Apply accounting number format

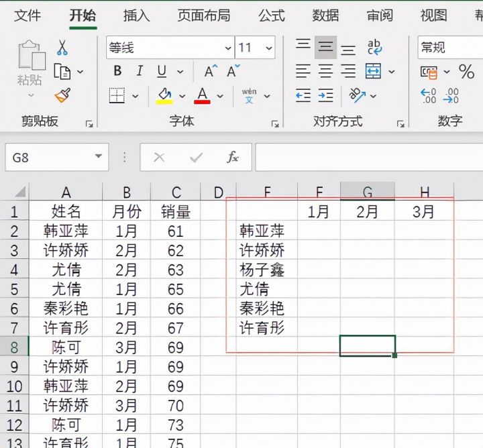pyautogui.click(x=429, y=72)
